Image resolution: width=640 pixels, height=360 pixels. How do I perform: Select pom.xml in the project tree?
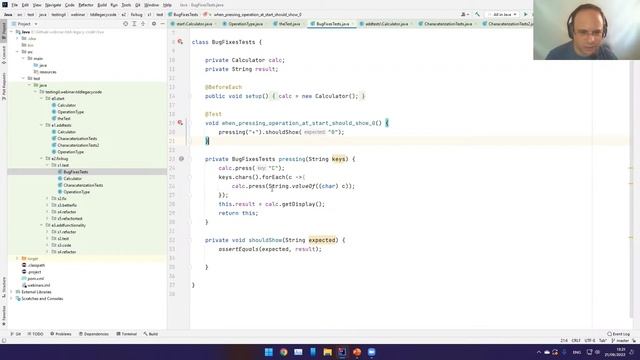pos(36,278)
